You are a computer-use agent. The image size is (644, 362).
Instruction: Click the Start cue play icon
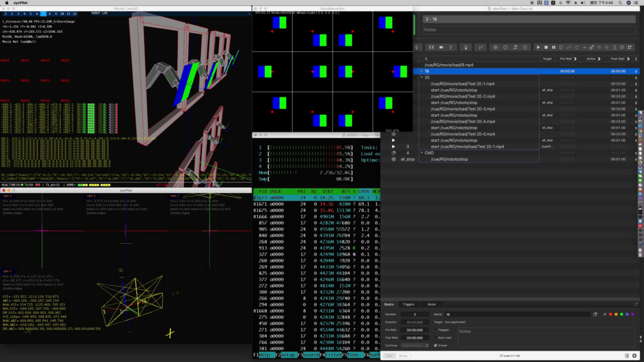pos(538,47)
